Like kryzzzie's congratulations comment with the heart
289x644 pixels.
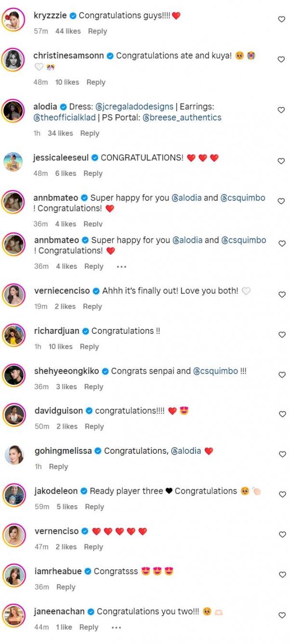(x=282, y=19)
